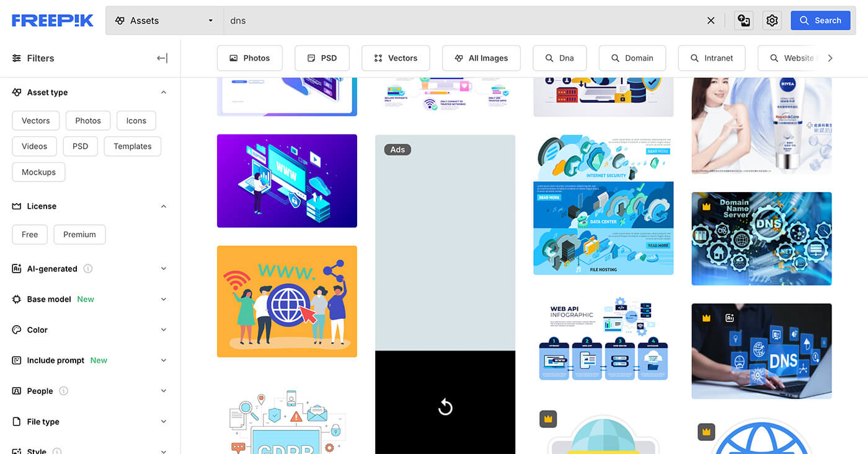Image resolution: width=868 pixels, height=454 pixels.
Task: Toggle the PSD asset type filter in sidebar
Action: coord(80,146)
